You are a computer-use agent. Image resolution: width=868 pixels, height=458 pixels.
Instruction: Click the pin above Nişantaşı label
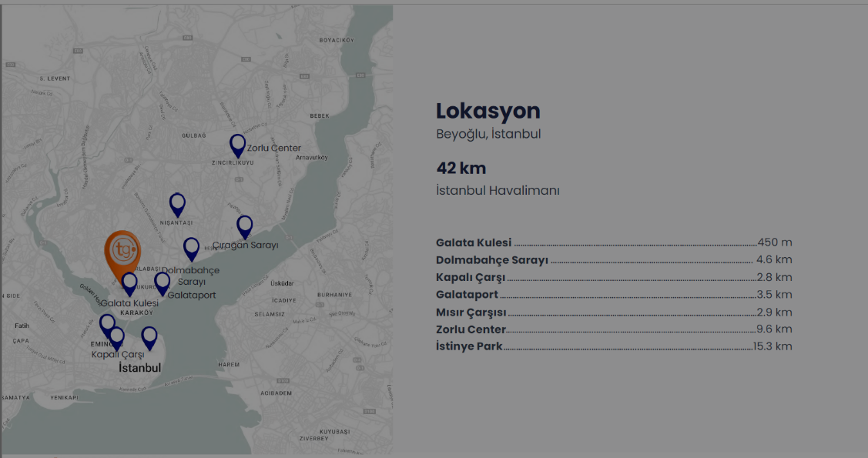177,203
